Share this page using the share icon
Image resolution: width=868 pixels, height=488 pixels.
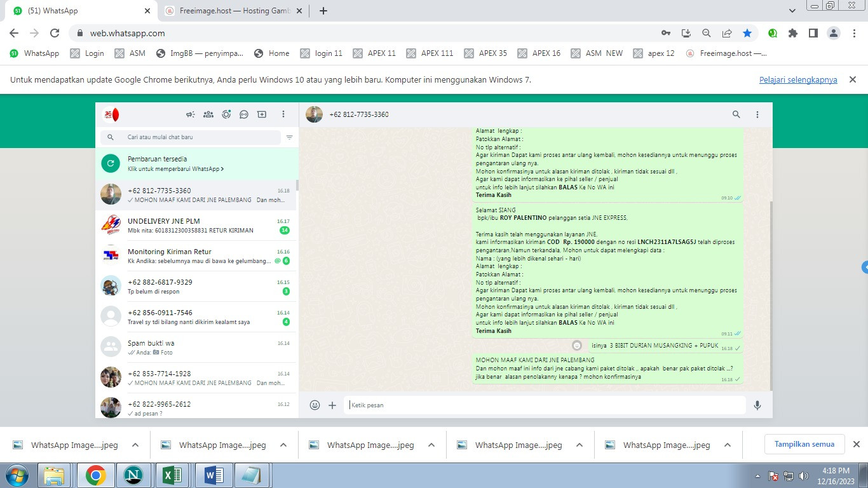click(727, 33)
